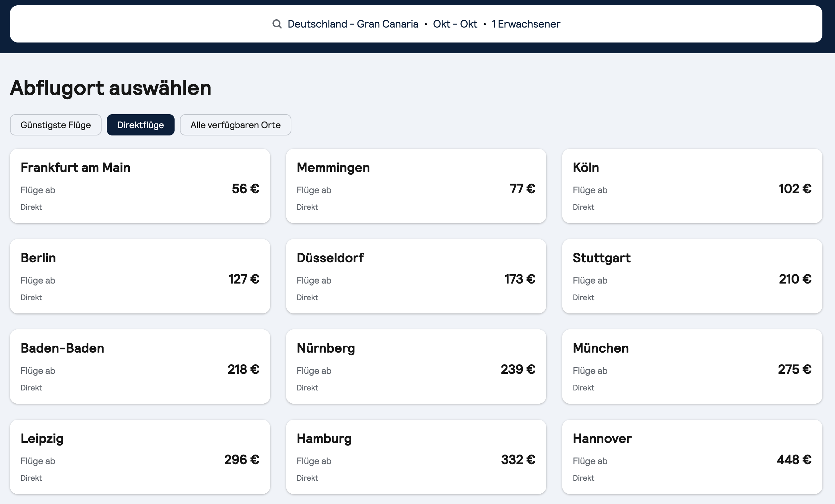Open the Deutschland – Gran Canaria search field
Screen dimensions: 835x504
pyautogui.click(x=353, y=24)
